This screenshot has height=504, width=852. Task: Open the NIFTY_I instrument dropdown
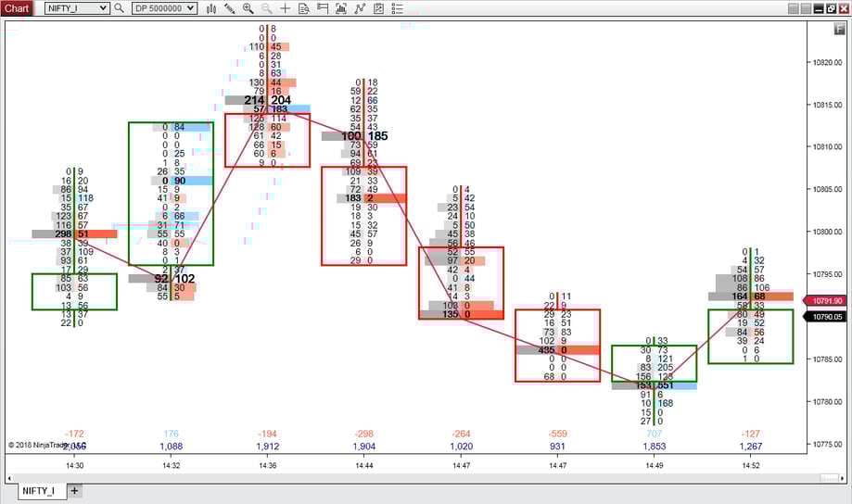click(77, 8)
